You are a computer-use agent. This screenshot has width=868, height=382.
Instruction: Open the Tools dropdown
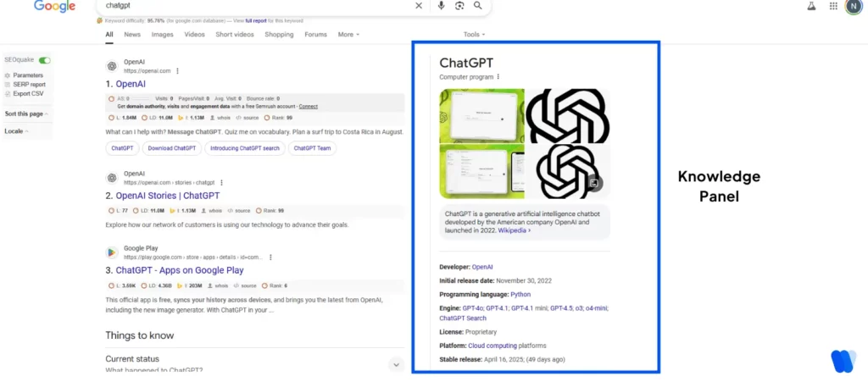tap(474, 34)
